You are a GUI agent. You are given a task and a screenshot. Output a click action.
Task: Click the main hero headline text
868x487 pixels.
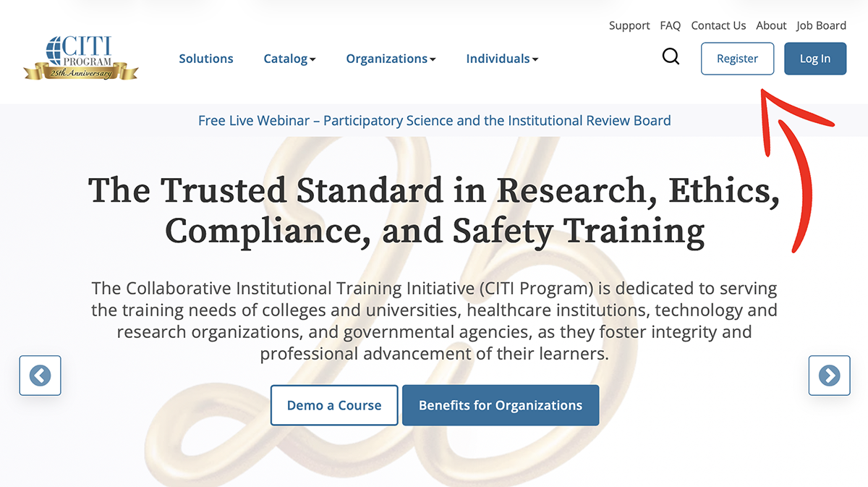click(434, 211)
